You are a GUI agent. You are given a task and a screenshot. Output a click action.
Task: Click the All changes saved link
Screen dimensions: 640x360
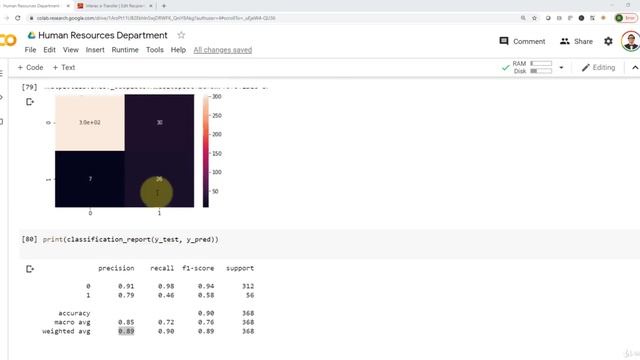222,50
